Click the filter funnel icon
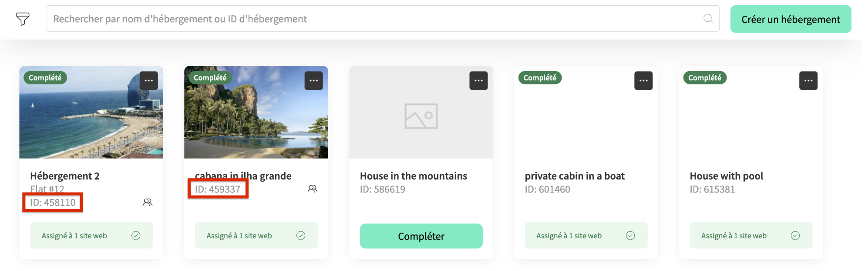 click(23, 19)
